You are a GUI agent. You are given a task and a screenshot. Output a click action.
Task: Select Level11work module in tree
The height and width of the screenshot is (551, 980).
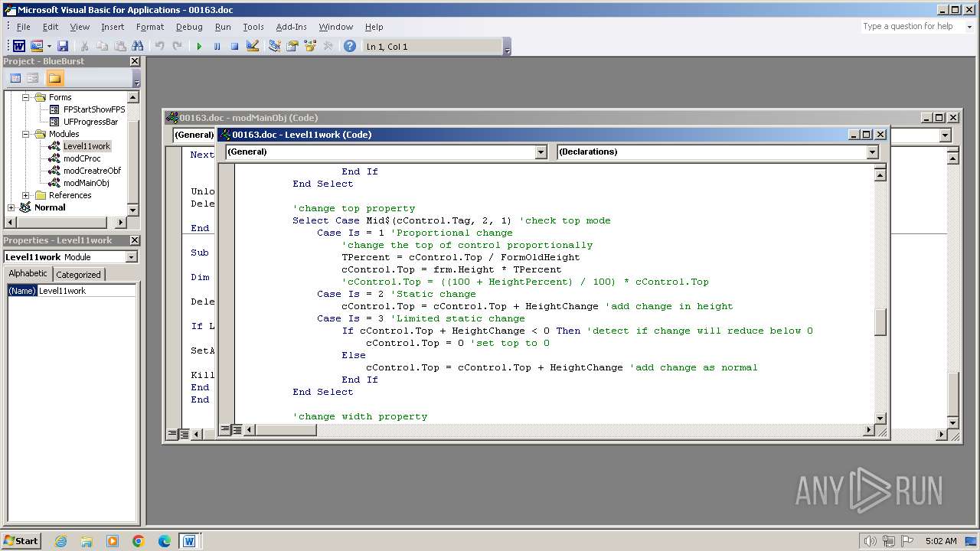pos(87,146)
